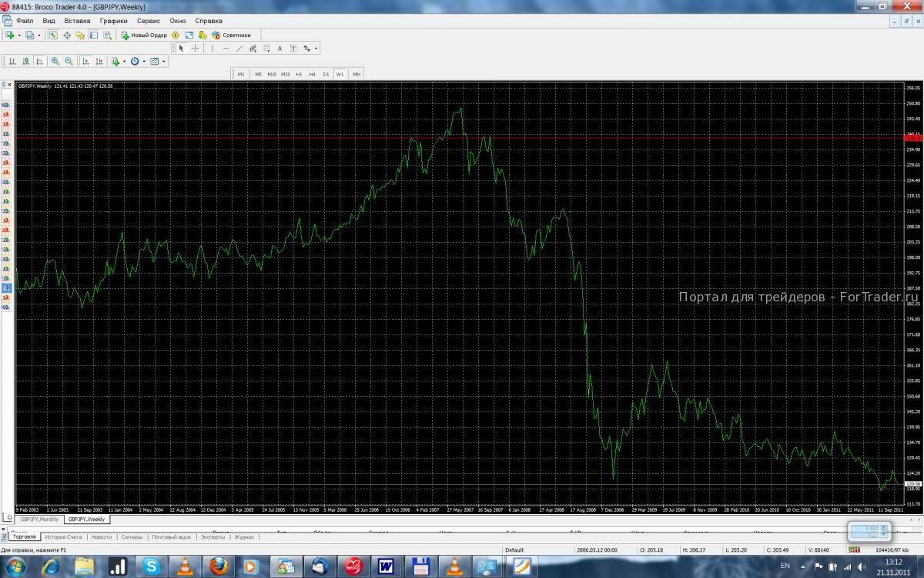Switch to bar chart display
Viewport: 924px width, 578px height.
click(x=12, y=61)
